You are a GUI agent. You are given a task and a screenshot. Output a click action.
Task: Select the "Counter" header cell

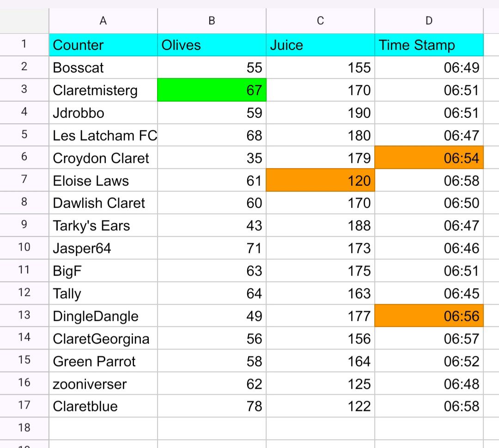point(103,45)
